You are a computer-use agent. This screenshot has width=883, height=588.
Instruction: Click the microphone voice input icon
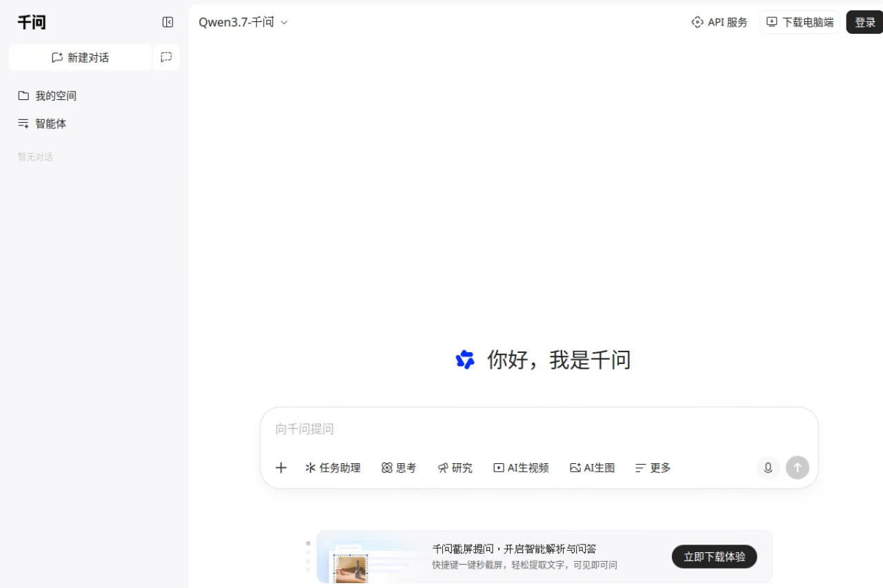pyautogui.click(x=768, y=468)
